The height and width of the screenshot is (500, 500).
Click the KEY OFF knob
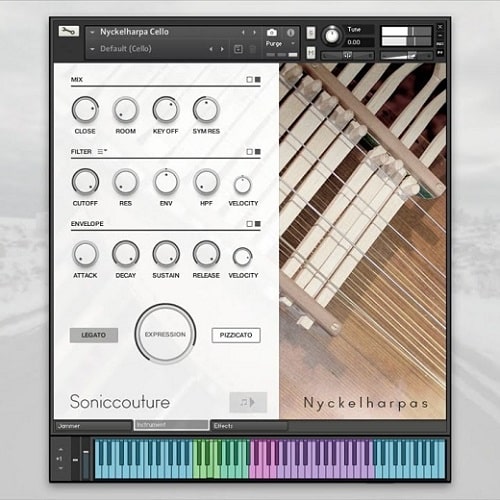pos(166,110)
